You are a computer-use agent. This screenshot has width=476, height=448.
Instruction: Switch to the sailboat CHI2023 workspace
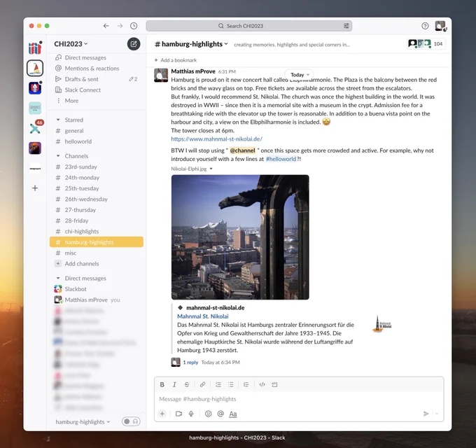[35, 68]
